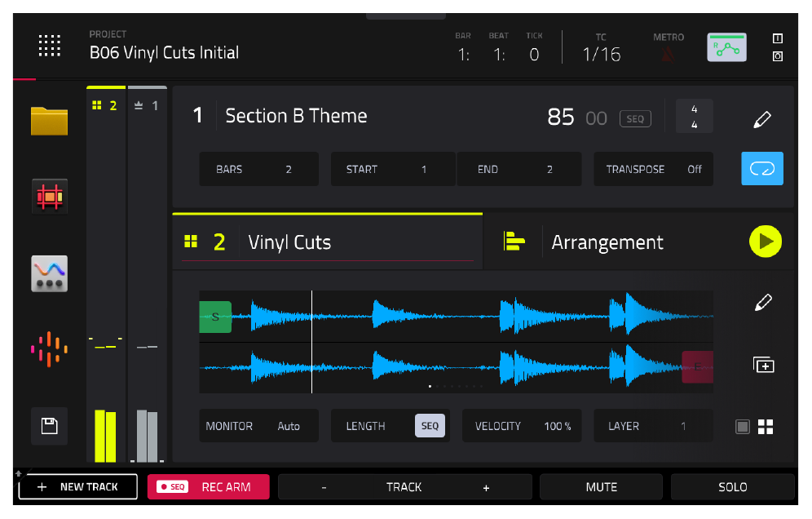Open the VELOCITY 100% field
This screenshot has height=519, width=812.
(522, 426)
